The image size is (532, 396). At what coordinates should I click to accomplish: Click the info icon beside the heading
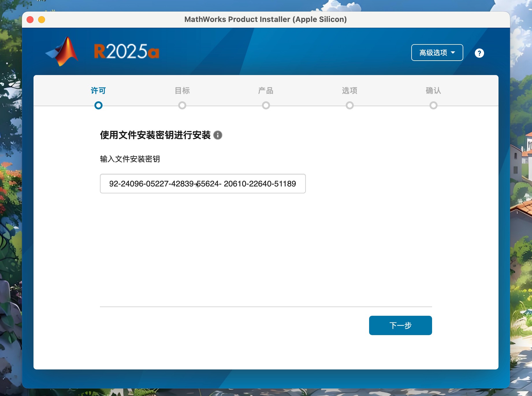coord(218,135)
